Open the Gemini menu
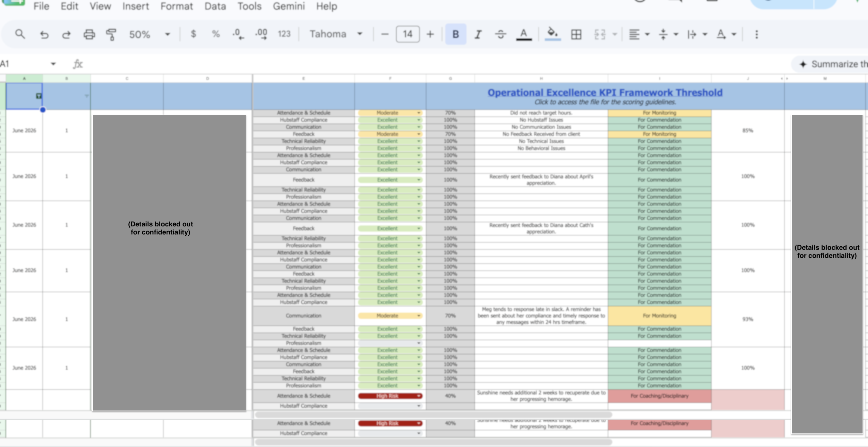This screenshot has width=868, height=447. (289, 6)
